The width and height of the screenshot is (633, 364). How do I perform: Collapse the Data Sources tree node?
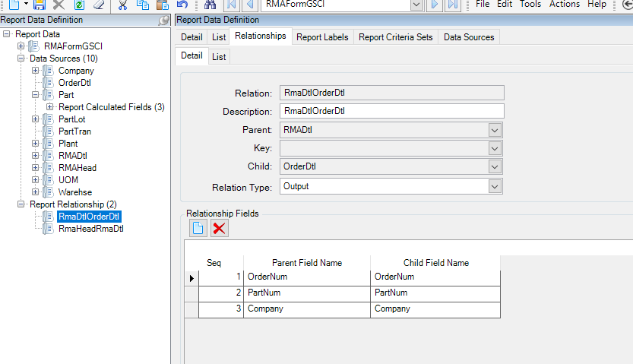point(21,59)
